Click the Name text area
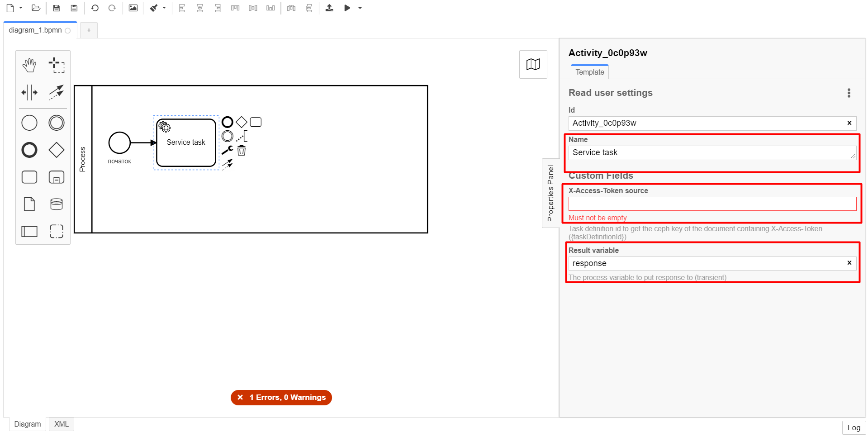This screenshot has width=868, height=437. [712, 153]
